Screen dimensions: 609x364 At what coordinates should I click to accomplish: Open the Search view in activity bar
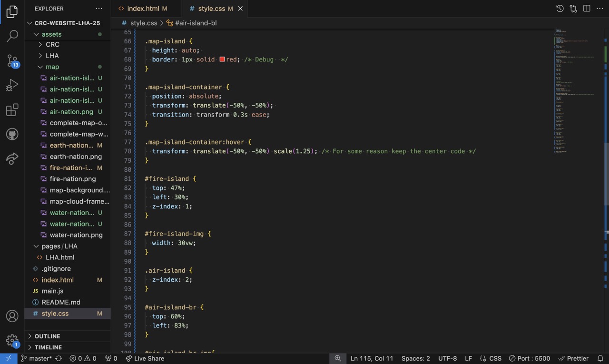point(12,36)
